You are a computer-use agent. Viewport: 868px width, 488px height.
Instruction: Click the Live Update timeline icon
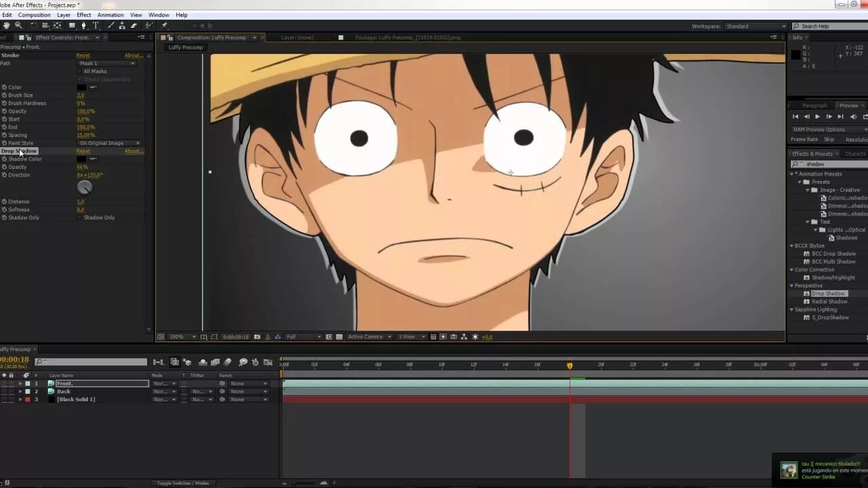point(174,363)
